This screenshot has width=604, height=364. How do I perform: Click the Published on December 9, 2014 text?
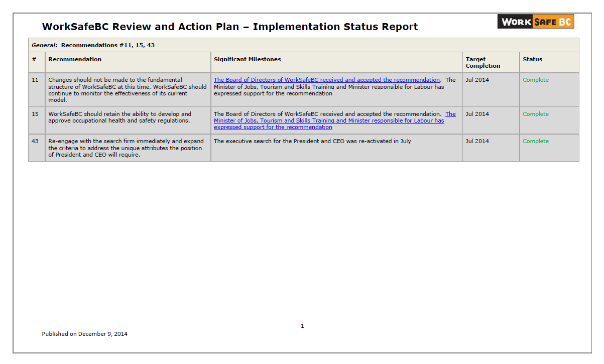tap(84, 334)
